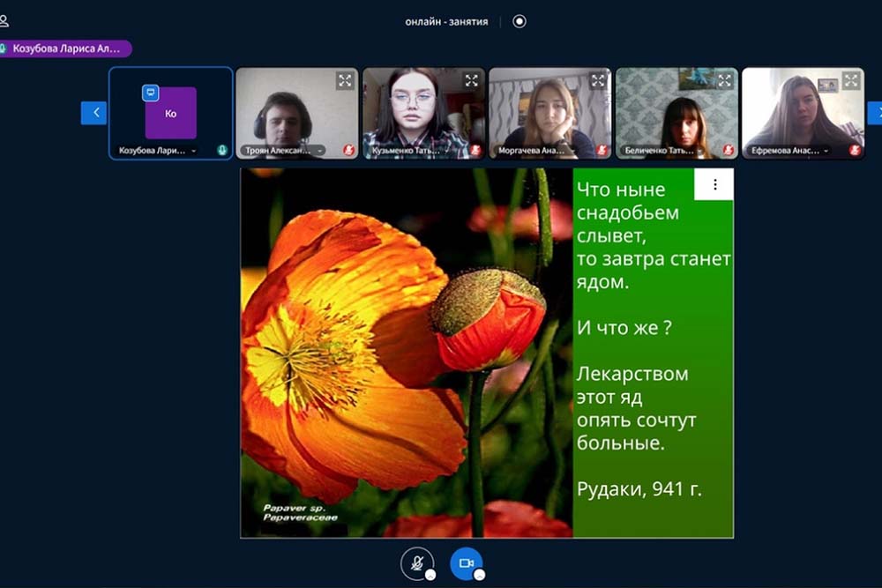
Task: Click presenter screen icon on Козубова's tile
Action: (151, 93)
